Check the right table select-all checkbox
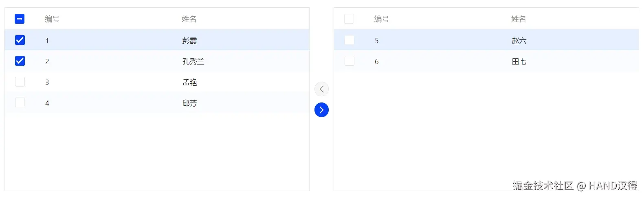Viewport: 644px width, 198px height. tap(349, 19)
